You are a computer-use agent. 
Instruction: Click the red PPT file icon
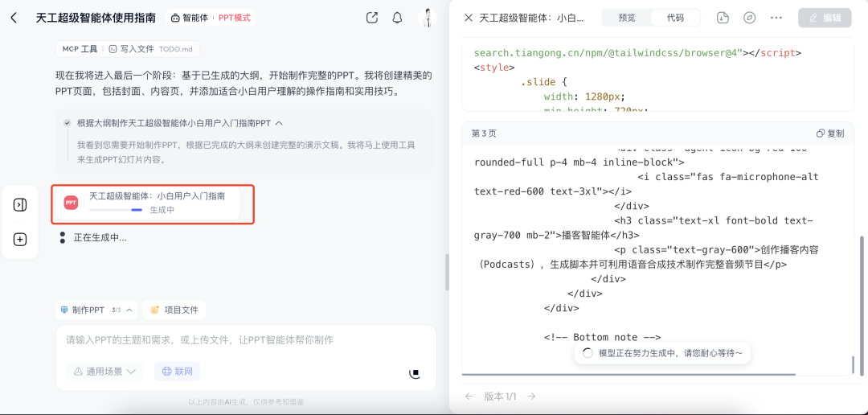[71, 203]
